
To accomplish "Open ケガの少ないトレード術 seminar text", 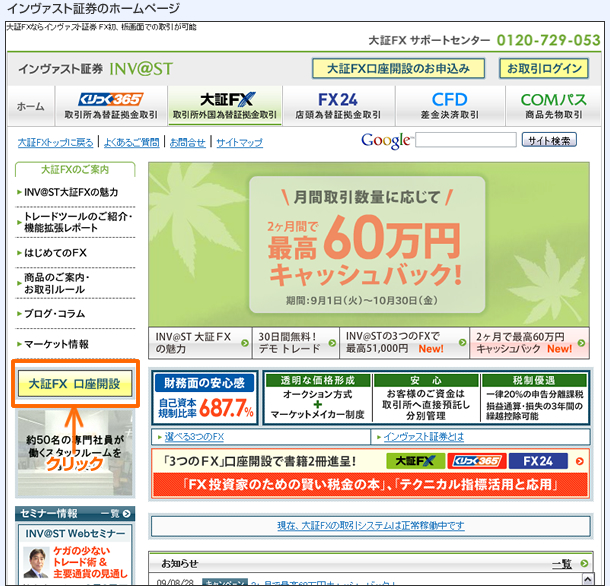I will 90,562.
